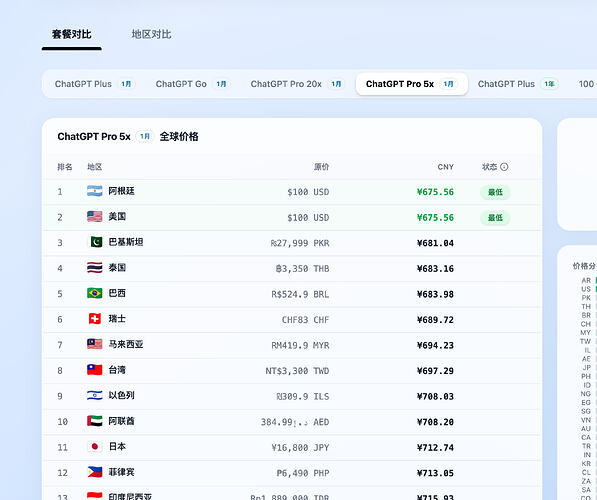This screenshot has height=500, width=597.
Task: Click the ¥697.29 CNY value
Action: coord(435,371)
